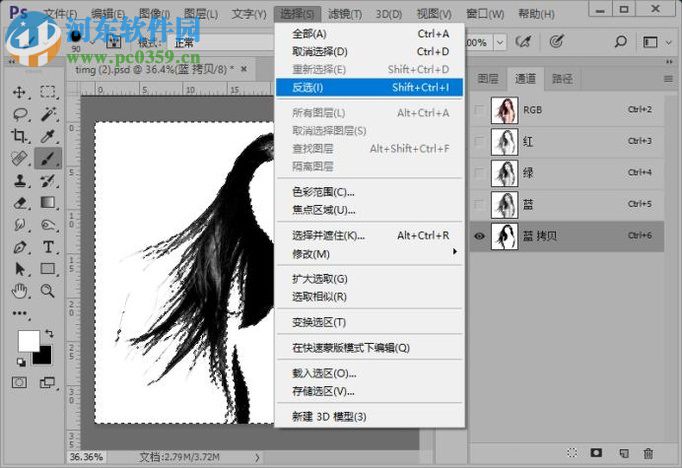Open the 修改(M) submenu

pyautogui.click(x=369, y=254)
